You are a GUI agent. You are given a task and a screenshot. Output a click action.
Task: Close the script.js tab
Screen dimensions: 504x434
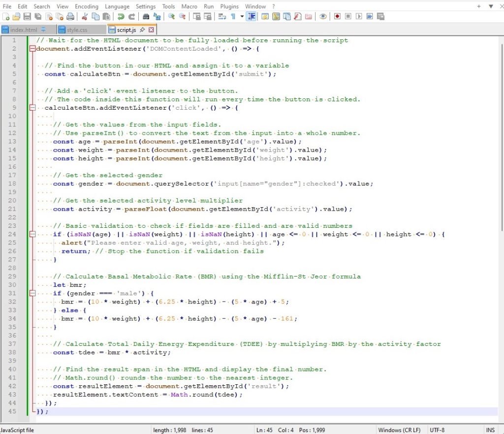pyautogui.click(x=151, y=30)
